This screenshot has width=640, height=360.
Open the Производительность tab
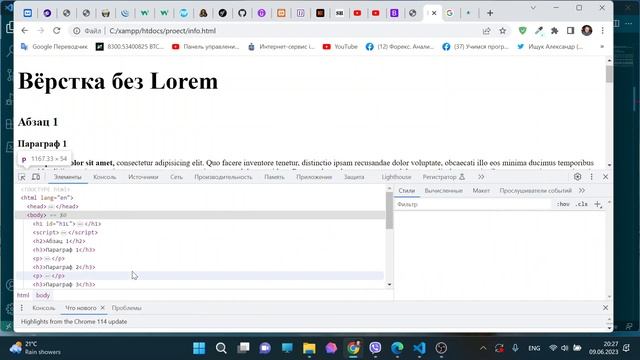[x=223, y=177]
